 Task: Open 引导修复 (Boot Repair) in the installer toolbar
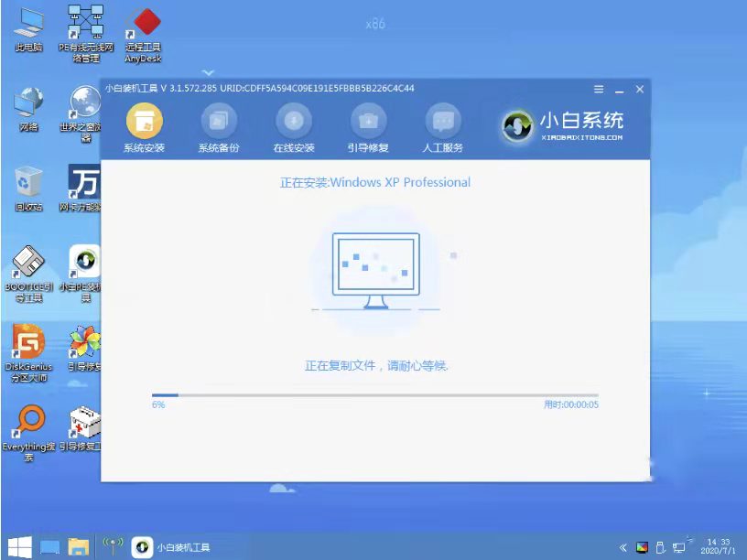(x=368, y=126)
